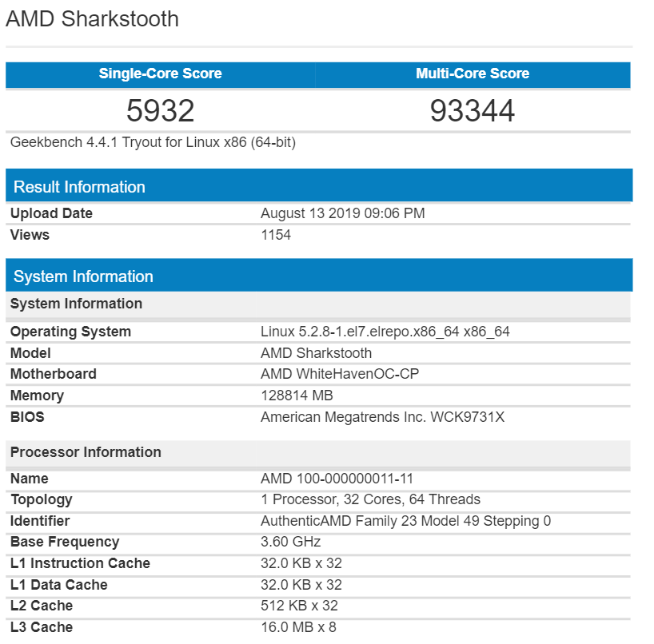Select L1 Data Cache value 32.0 KB x 32
Screen dimensions: 654x644
pos(301,585)
